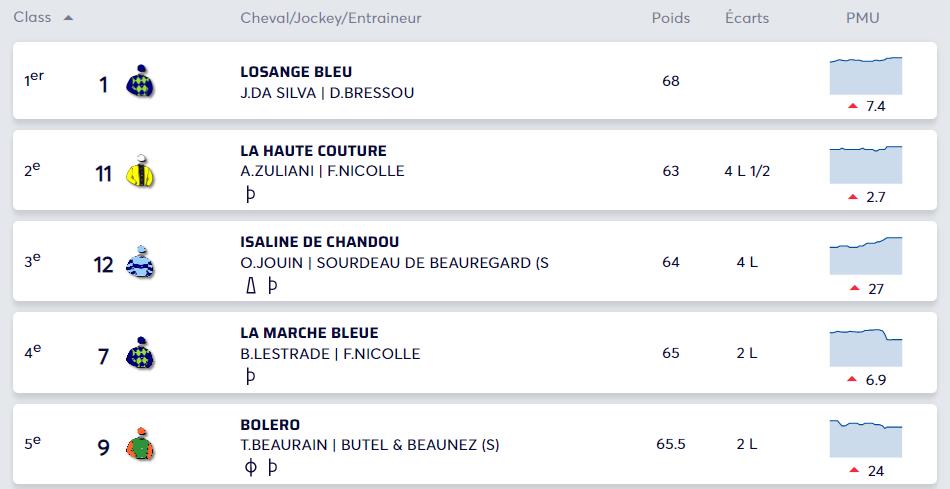The image size is (950, 489).
Task: Click the triangle equipment icon under Isaline de Chandou
Action: point(251,285)
